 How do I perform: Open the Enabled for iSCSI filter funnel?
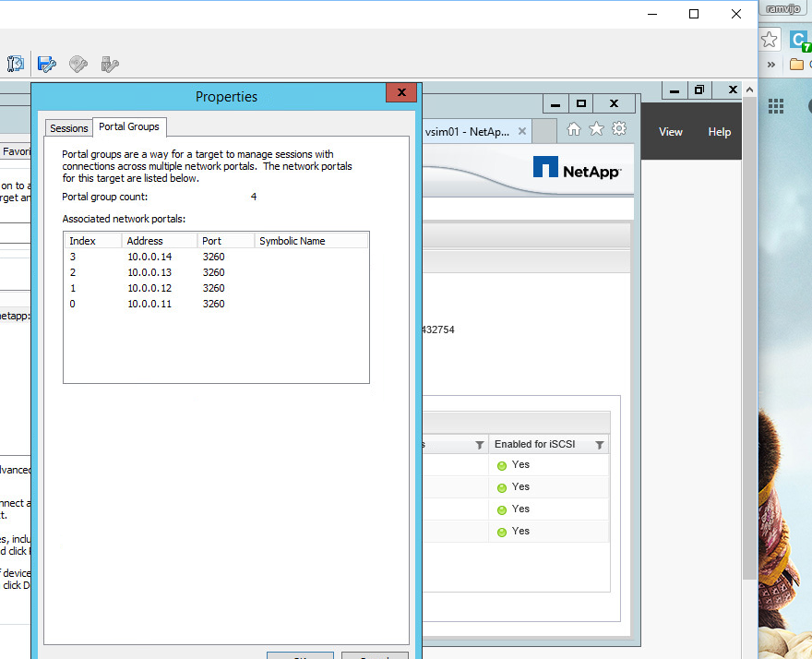tap(602, 444)
